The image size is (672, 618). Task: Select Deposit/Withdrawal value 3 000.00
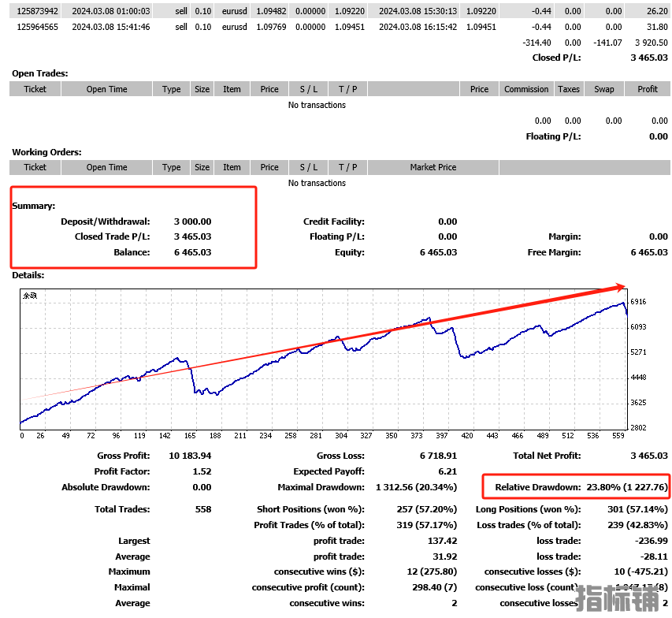(x=192, y=222)
